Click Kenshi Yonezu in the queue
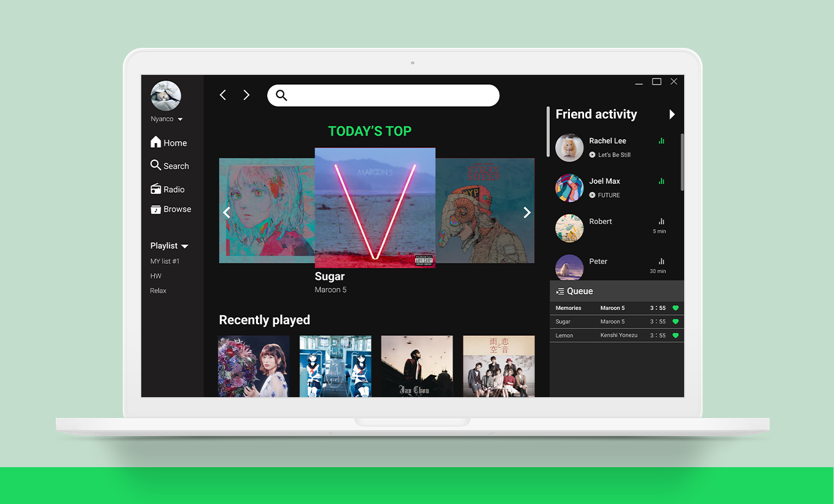Image resolution: width=834 pixels, height=504 pixels. click(x=618, y=335)
